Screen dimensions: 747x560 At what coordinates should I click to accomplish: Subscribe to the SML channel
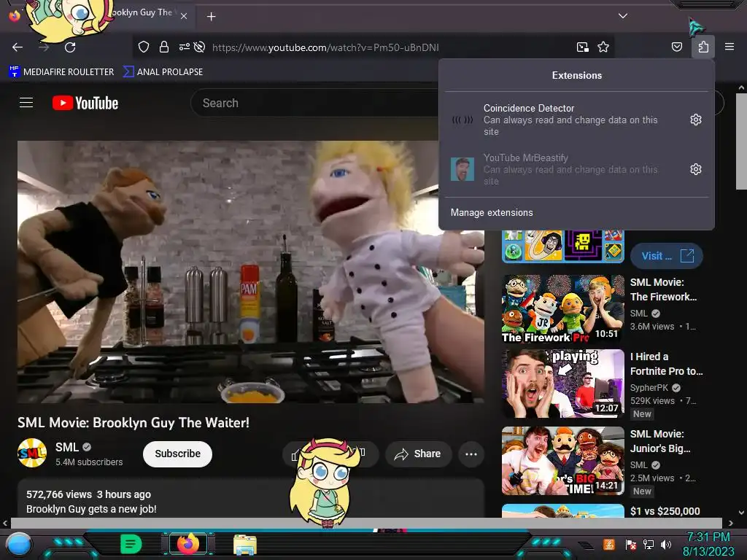coord(177,454)
